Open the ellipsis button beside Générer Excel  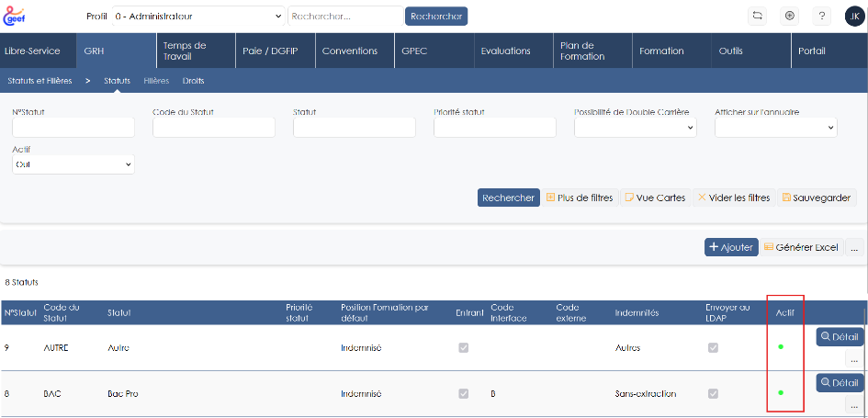(x=855, y=247)
